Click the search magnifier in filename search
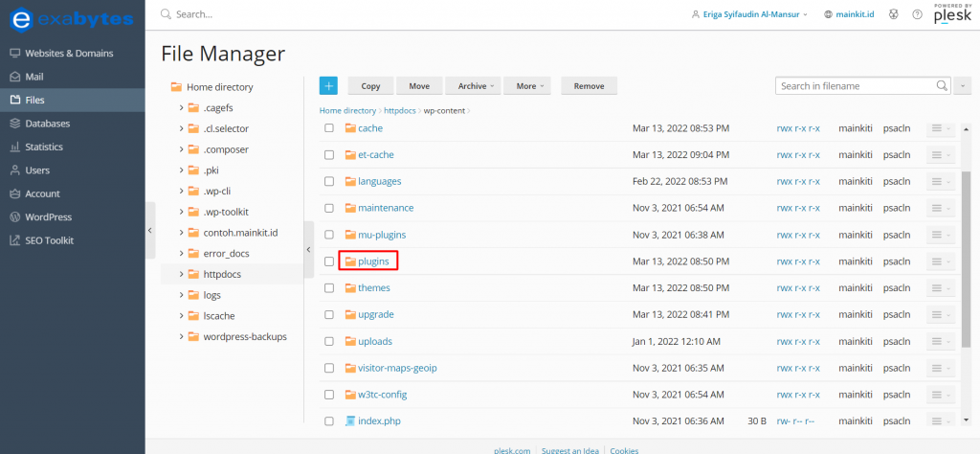Image resolution: width=980 pixels, height=454 pixels. click(x=942, y=85)
